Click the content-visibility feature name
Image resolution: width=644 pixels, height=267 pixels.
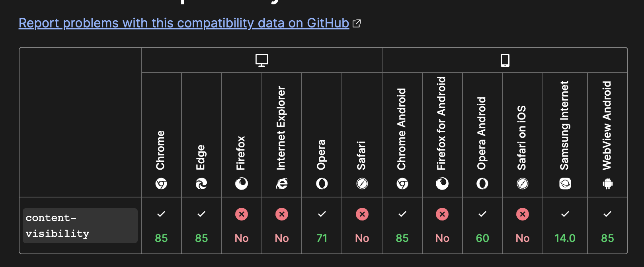pyautogui.click(x=57, y=226)
